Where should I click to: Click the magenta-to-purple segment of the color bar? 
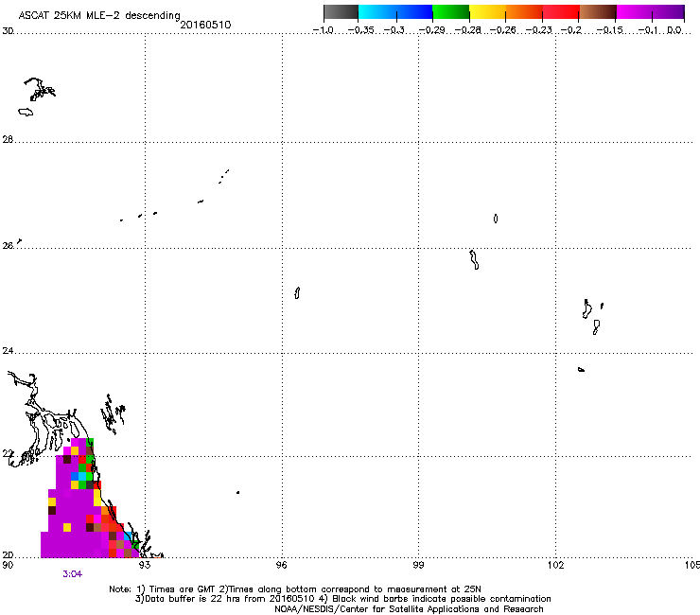pos(651,12)
